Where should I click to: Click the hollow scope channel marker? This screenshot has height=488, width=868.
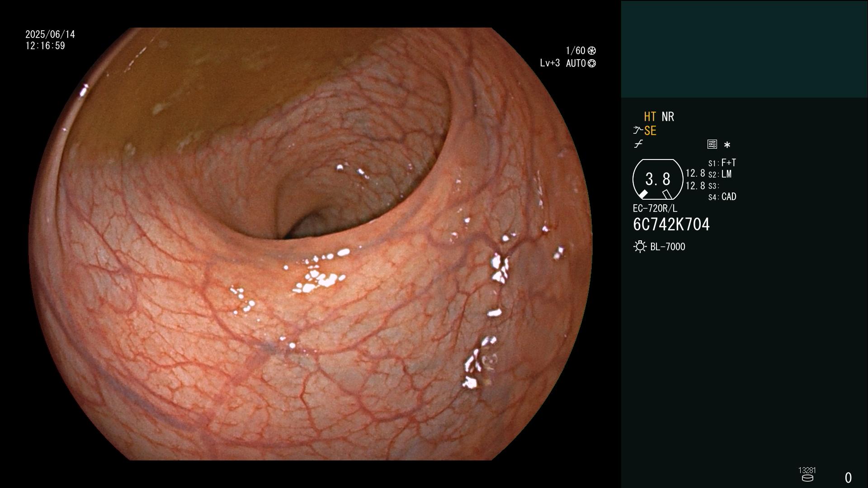667,194
